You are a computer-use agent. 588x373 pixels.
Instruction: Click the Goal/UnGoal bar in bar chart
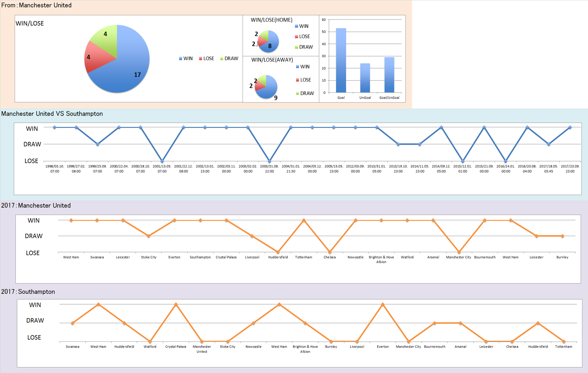coord(389,75)
